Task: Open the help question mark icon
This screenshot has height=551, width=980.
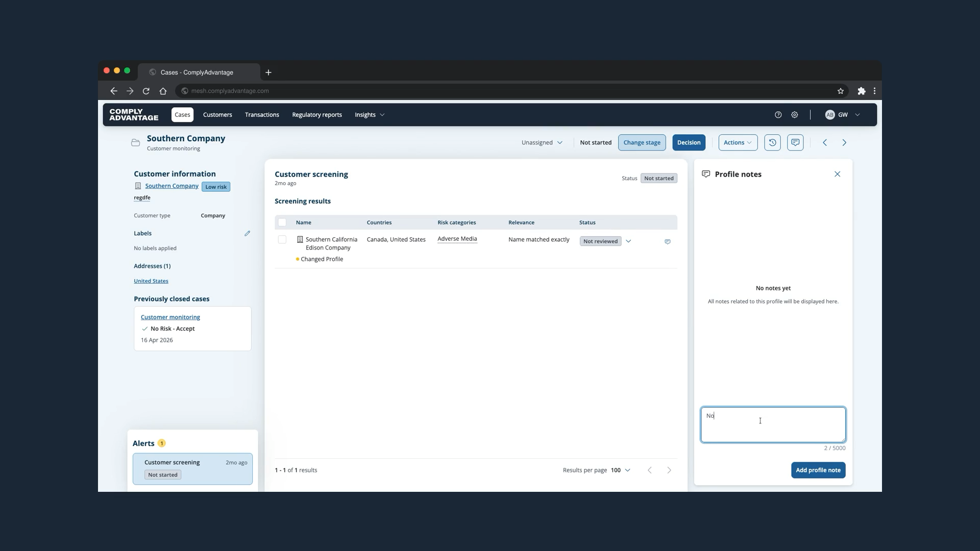Action: pos(778,115)
